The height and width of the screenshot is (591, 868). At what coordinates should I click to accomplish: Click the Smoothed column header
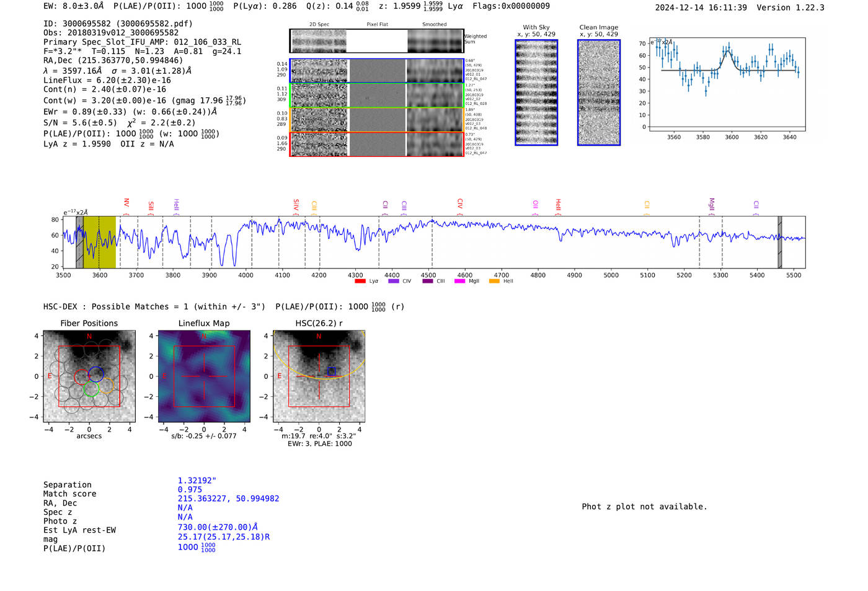[x=435, y=25]
